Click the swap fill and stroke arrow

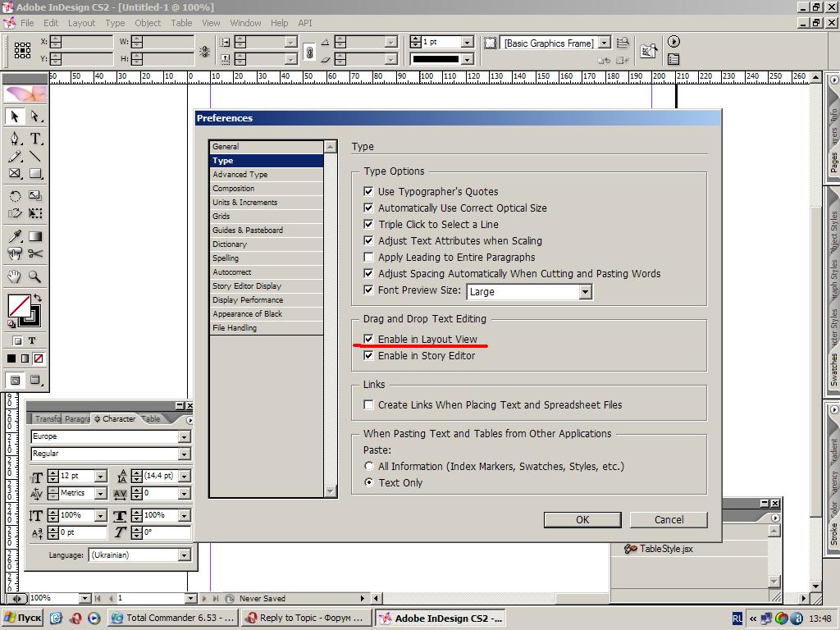pyautogui.click(x=37, y=297)
